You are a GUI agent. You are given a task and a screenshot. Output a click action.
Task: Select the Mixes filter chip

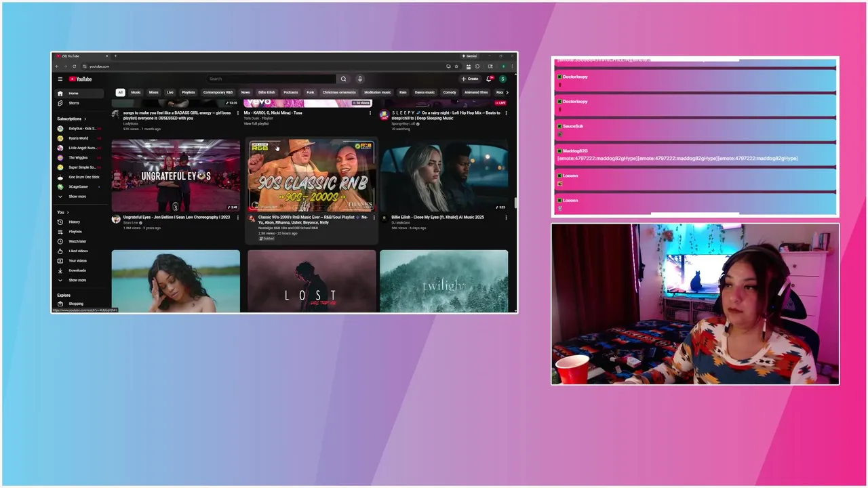(154, 92)
